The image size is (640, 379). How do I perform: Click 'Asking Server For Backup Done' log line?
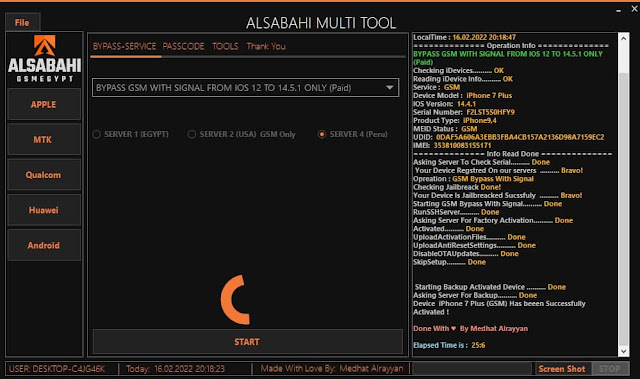[475, 295]
